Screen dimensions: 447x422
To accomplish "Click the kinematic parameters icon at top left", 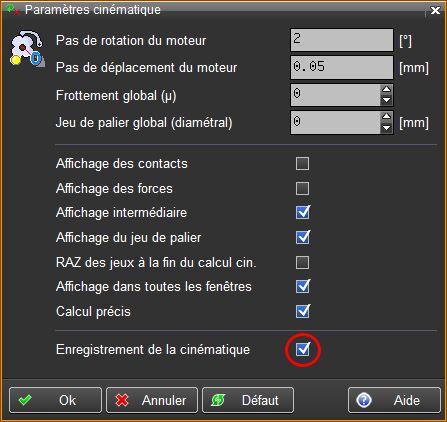I will pyautogui.click(x=27, y=48).
